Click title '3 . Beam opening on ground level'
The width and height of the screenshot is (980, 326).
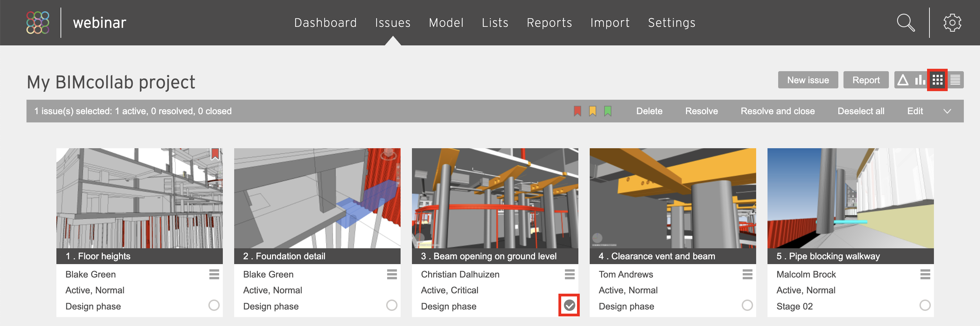click(x=489, y=256)
